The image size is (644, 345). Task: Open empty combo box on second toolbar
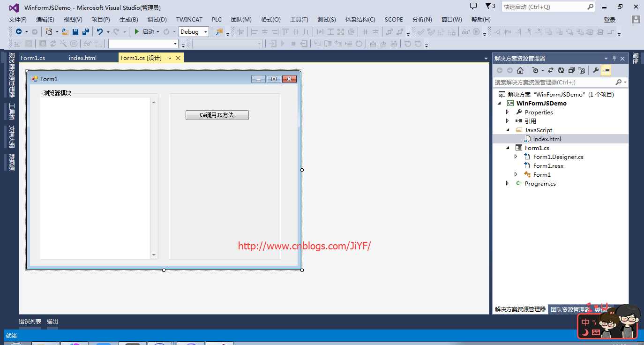pos(143,44)
